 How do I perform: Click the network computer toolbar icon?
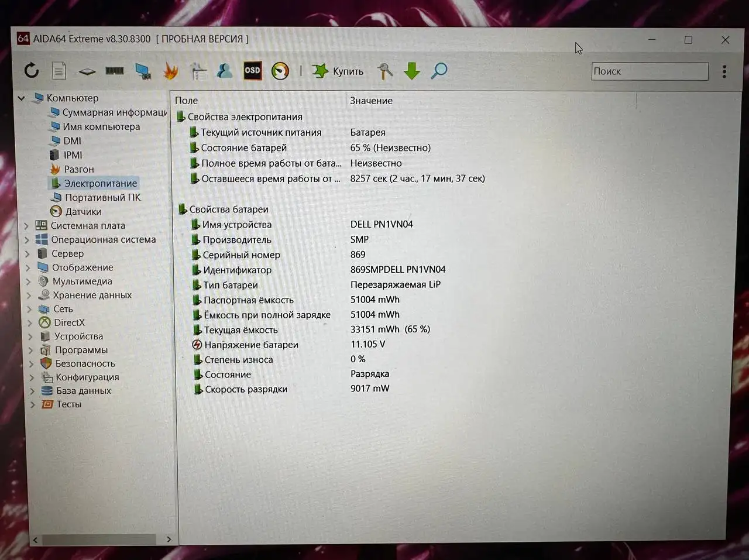[143, 71]
